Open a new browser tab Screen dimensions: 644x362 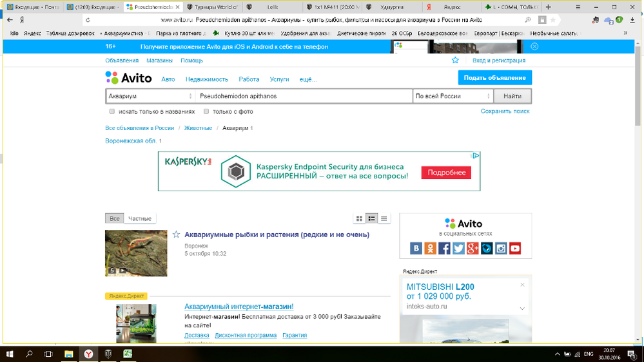point(549,7)
